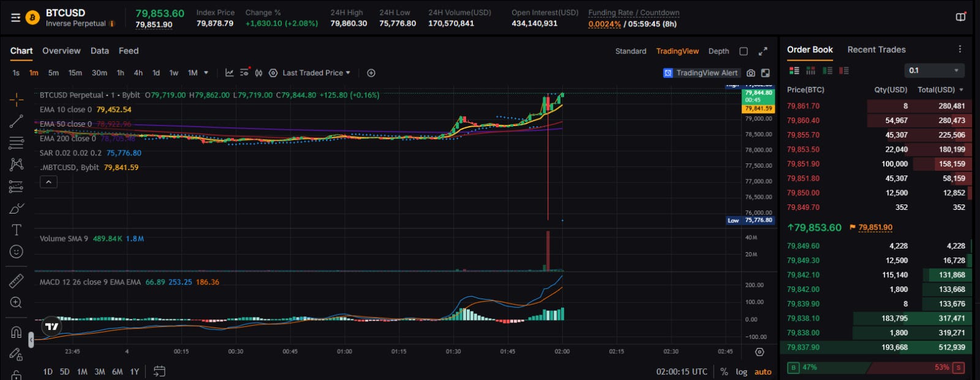
Task: Open EMA 10 close indicator legend
Action: pyautogui.click(x=85, y=110)
